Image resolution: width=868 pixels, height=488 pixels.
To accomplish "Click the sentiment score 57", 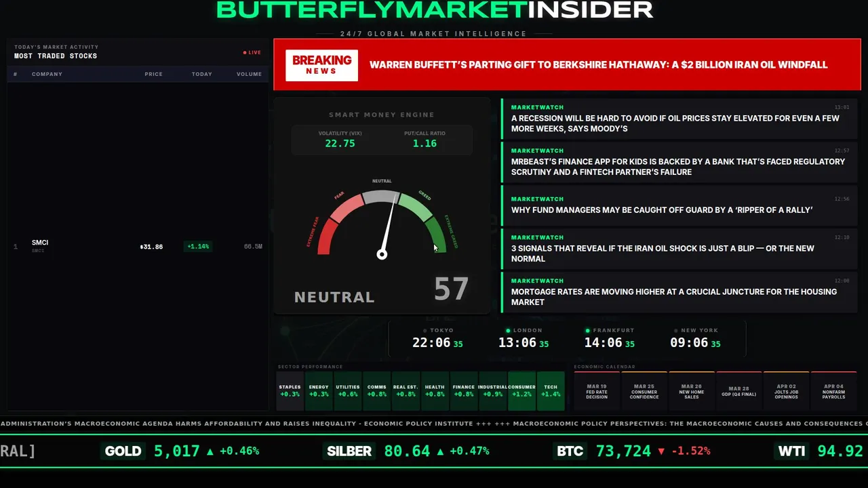I will point(451,289).
